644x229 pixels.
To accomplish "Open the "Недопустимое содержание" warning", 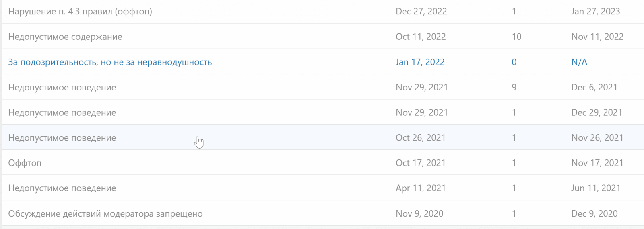I will tap(65, 37).
